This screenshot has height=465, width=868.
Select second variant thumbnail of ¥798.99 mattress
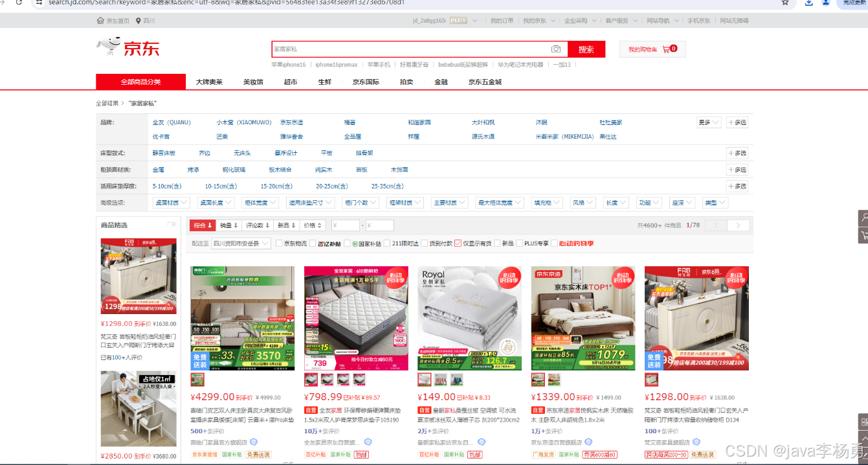[327, 380]
